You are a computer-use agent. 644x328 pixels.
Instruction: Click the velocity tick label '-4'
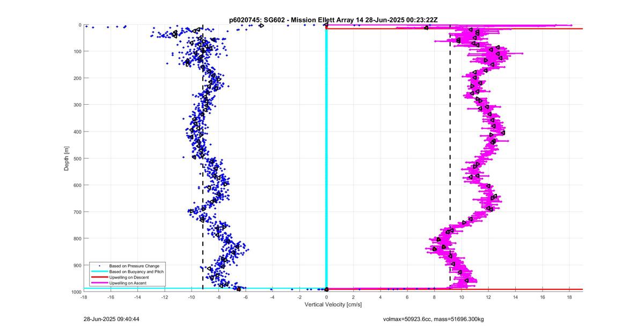pyautogui.click(x=272, y=297)
